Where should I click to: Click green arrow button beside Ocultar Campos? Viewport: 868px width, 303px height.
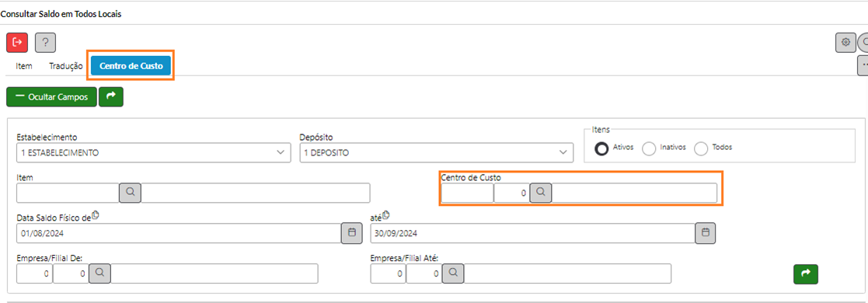pos(110,96)
